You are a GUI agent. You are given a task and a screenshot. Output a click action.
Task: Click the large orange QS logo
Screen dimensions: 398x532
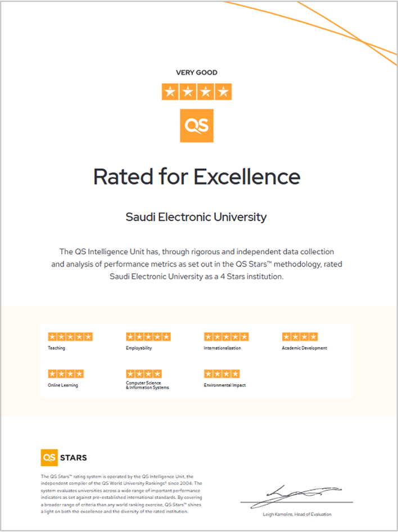coord(197,125)
